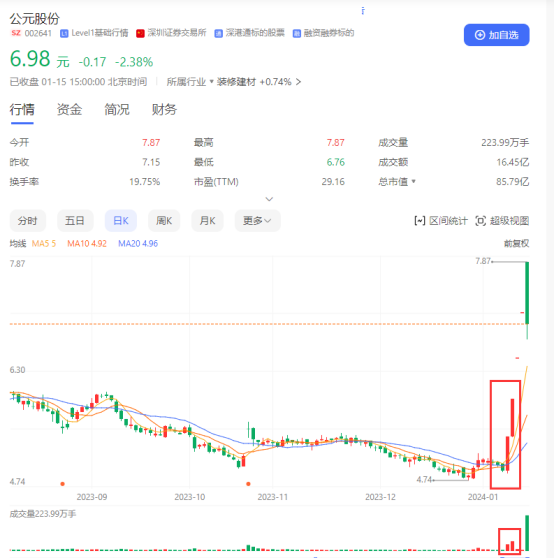
Task: Switch to the 财务 tab
Action: point(164,109)
